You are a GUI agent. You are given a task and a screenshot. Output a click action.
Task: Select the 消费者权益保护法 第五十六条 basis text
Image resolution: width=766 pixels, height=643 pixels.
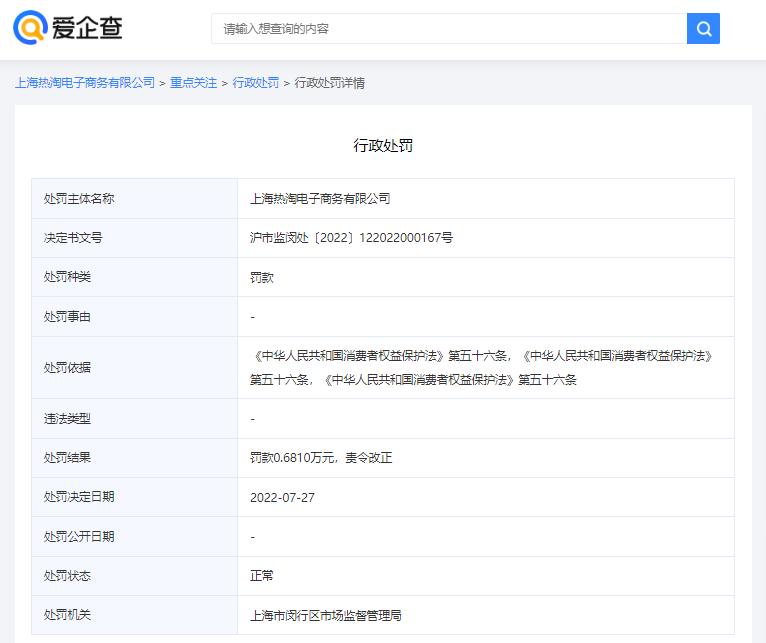pyautogui.click(x=481, y=367)
